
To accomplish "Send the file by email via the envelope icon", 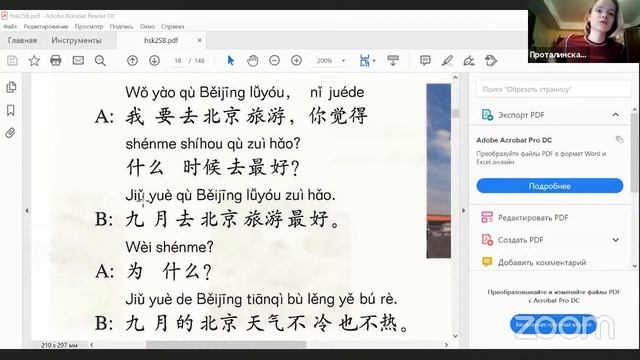I will [78, 61].
